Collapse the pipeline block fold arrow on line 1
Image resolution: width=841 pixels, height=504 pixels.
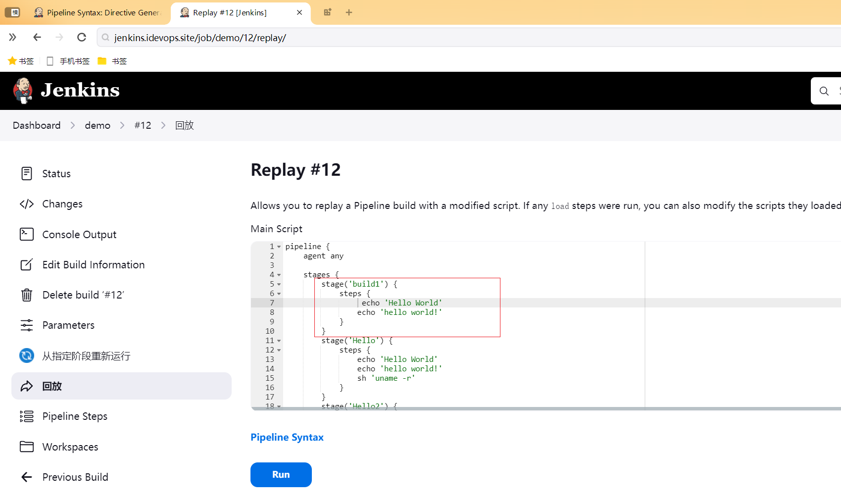pos(279,247)
